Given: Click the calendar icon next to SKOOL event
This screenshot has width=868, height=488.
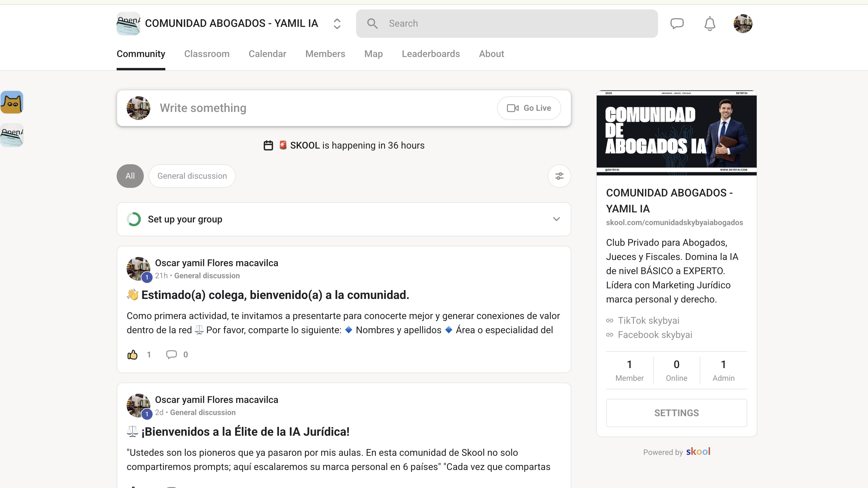Looking at the screenshot, I should click(268, 145).
